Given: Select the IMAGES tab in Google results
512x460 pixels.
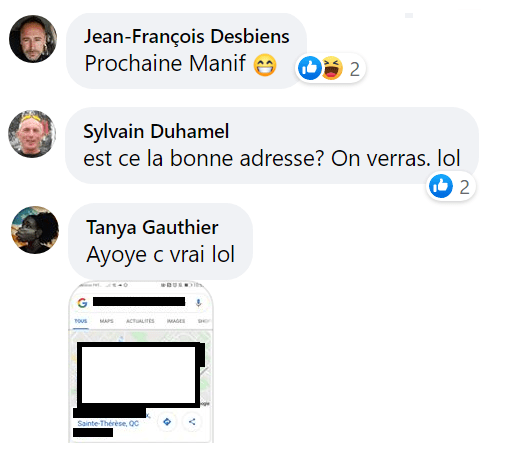Looking at the screenshot, I should click(176, 321).
